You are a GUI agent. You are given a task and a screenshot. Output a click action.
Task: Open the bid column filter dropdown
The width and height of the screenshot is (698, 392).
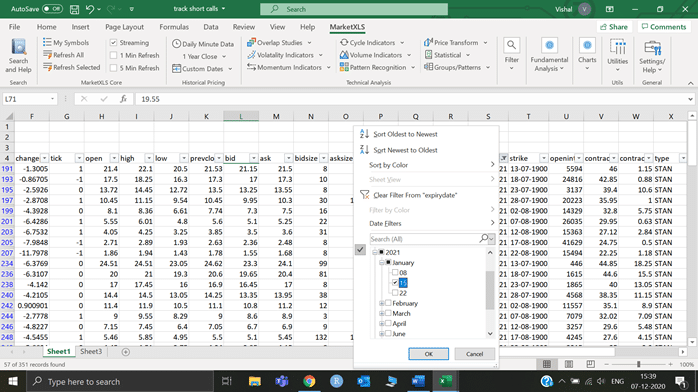(x=253, y=158)
